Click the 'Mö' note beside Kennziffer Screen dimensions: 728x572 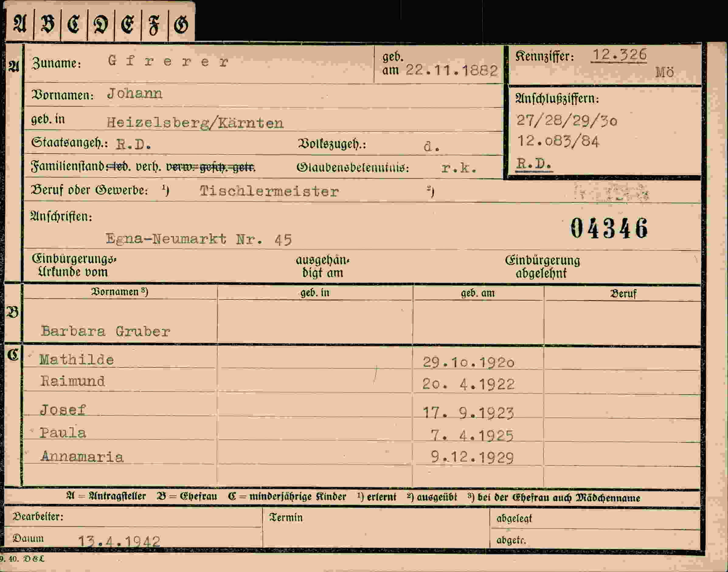pyautogui.click(x=664, y=72)
